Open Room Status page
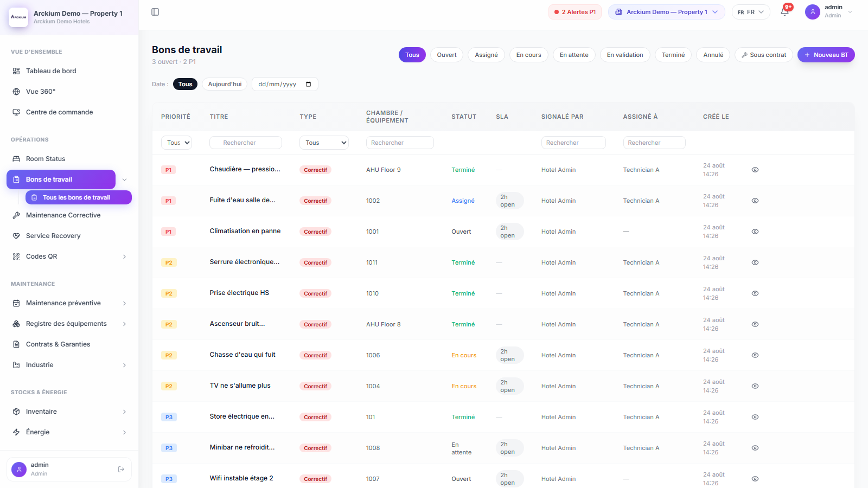The width and height of the screenshot is (868, 488). (69, 159)
